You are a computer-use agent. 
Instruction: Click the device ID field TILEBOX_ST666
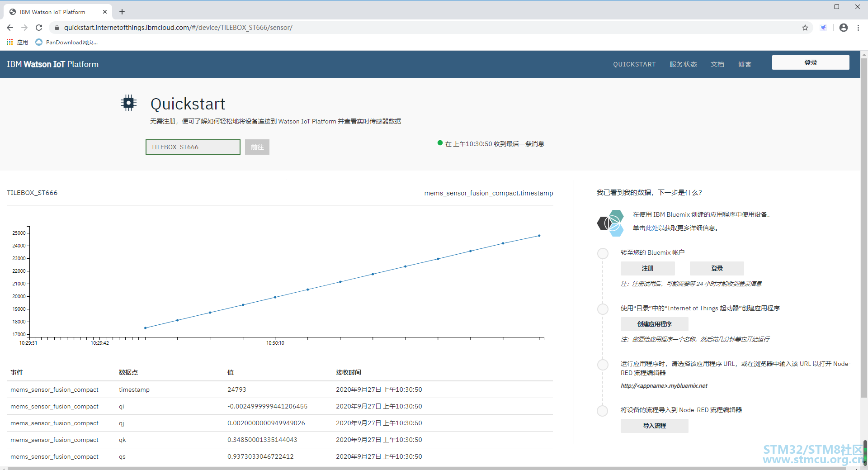coord(193,147)
